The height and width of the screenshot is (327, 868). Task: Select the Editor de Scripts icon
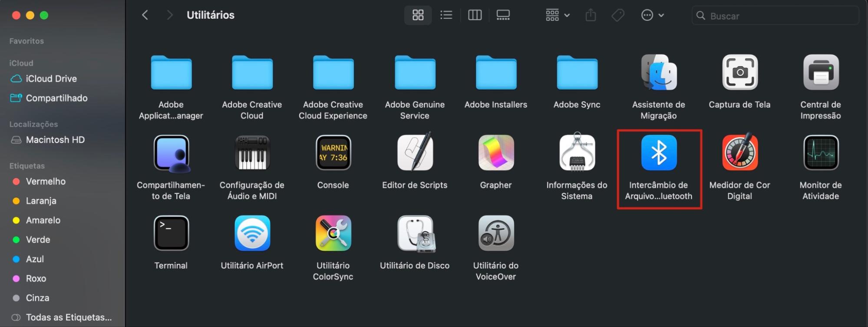click(415, 152)
